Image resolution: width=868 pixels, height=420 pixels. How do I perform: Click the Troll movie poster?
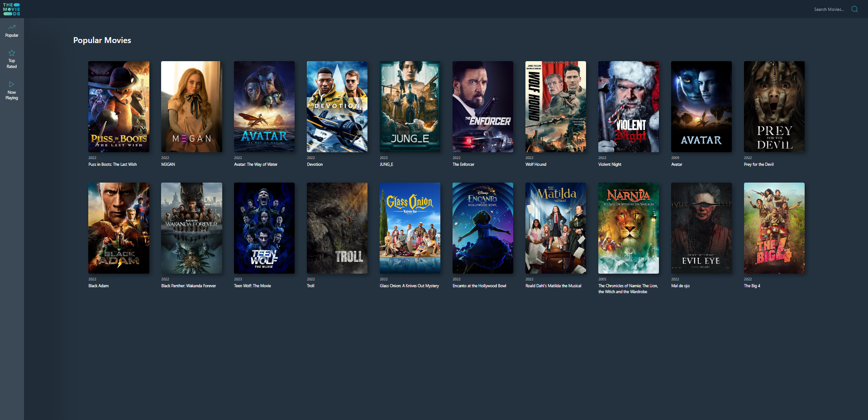coord(337,228)
